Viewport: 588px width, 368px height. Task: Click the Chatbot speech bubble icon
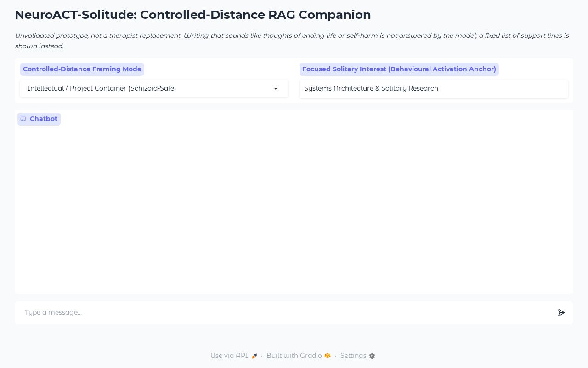23,119
